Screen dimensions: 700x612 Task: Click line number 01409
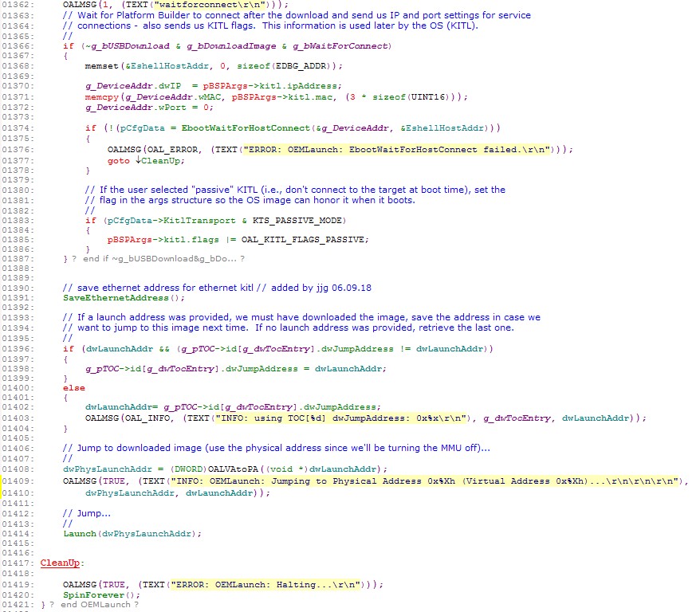(x=18, y=481)
